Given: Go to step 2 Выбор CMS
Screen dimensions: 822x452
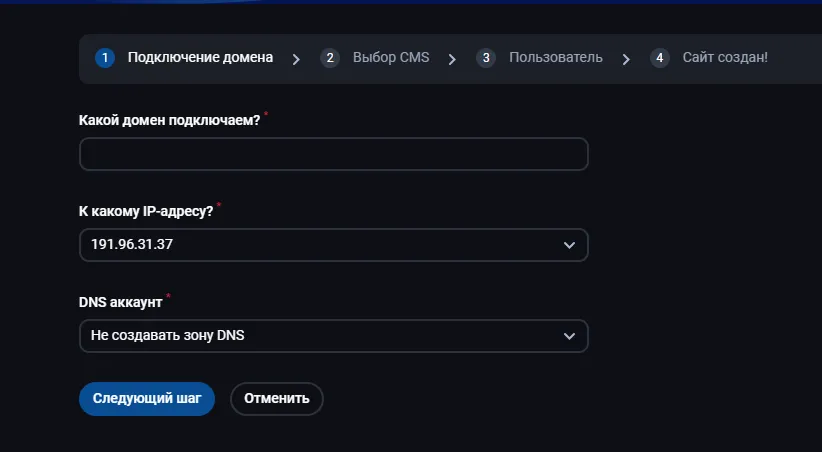Looking at the screenshot, I should click(375, 58).
